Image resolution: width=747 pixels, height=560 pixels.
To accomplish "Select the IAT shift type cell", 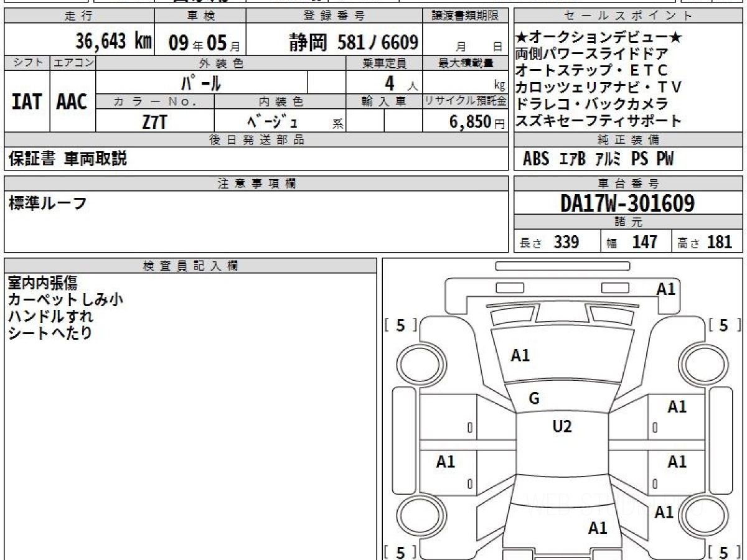I will click(x=27, y=101).
